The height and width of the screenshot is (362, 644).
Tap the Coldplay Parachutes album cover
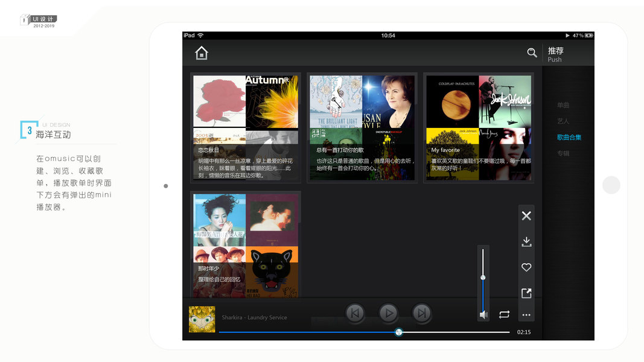coord(453,101)
